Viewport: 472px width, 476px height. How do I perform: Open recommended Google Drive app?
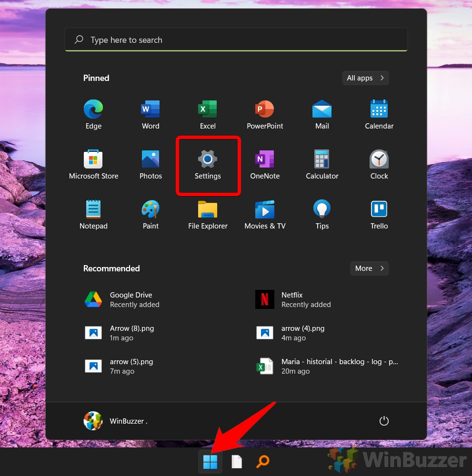[122, 299]
